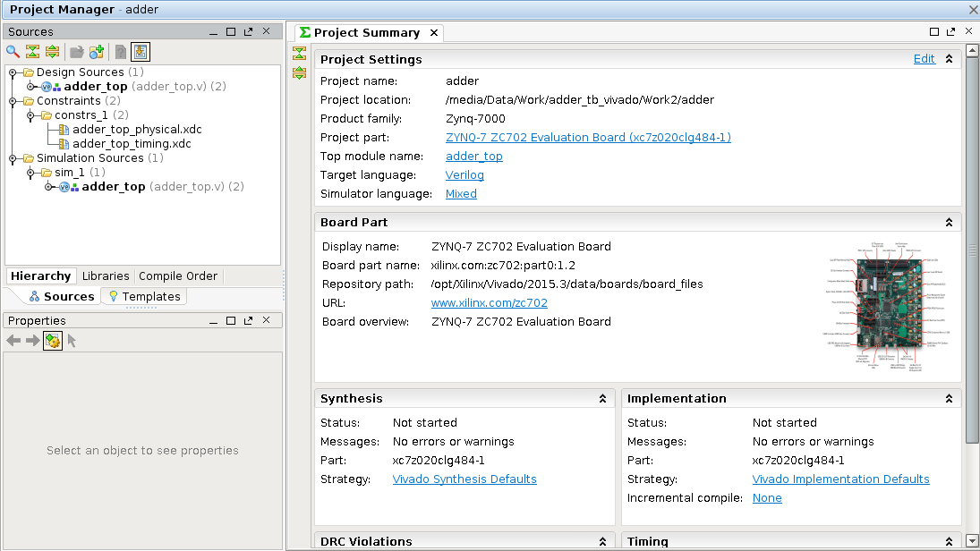The height and width of the screenshot is (551, 980).
Task: Float the Sources panel
Action: point(248,32)
